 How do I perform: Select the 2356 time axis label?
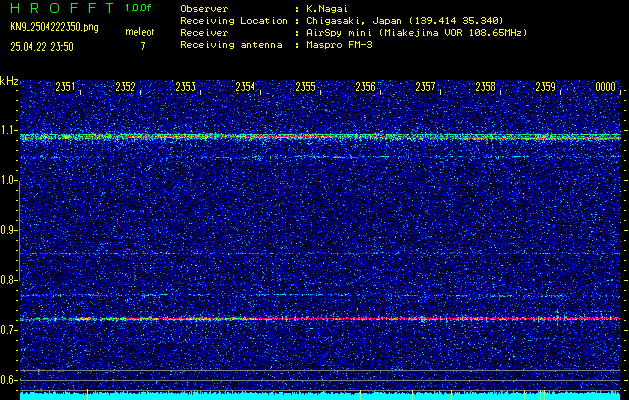[365, 87]
